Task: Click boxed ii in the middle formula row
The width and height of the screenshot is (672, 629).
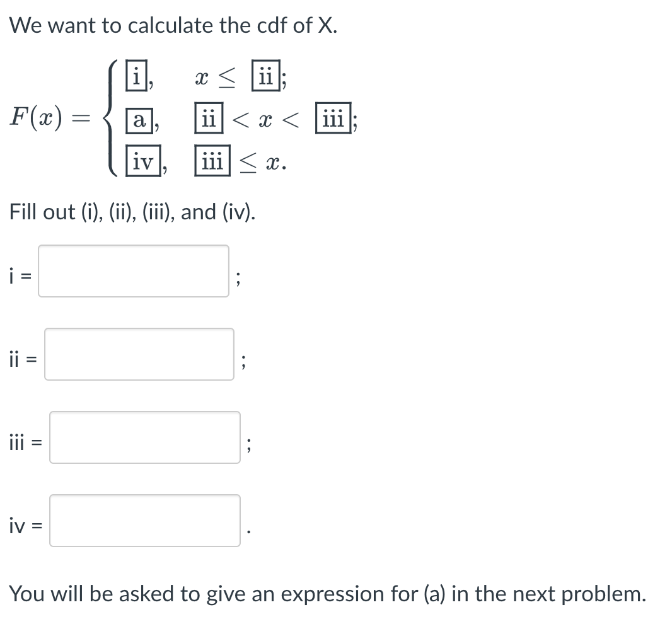Action: click(209, 118)
